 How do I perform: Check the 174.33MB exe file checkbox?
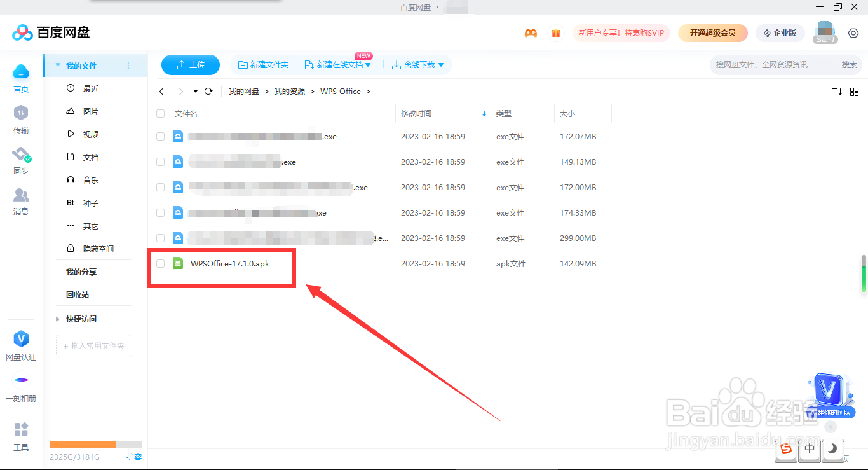(x=161, y=213)
